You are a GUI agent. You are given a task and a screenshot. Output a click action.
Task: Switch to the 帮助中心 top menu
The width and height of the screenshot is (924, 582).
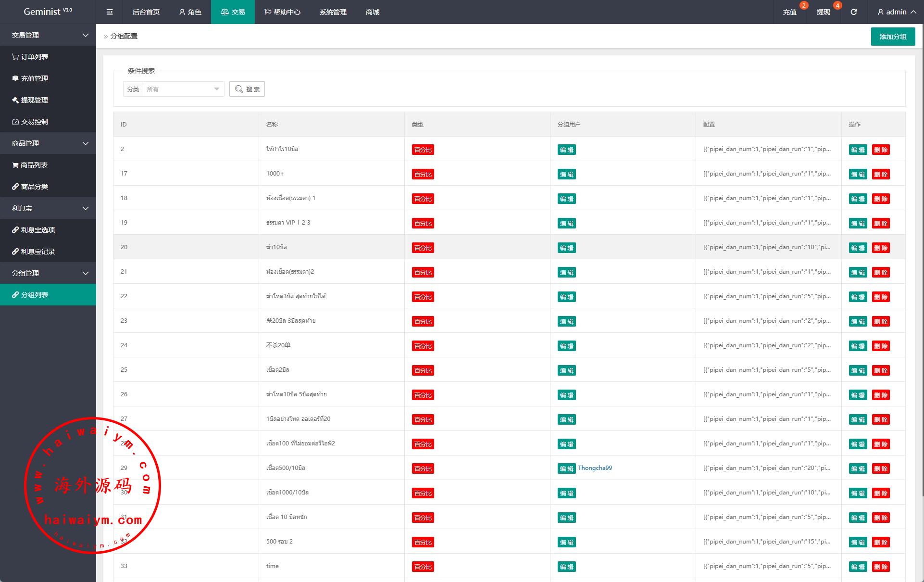coord(282,12)
